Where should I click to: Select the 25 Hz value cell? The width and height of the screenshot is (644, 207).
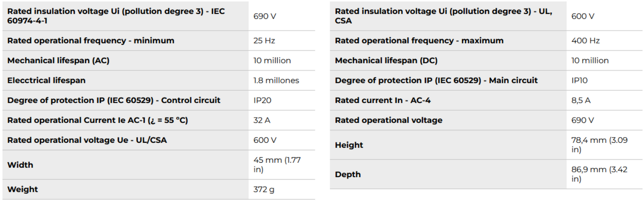[264, 41]
